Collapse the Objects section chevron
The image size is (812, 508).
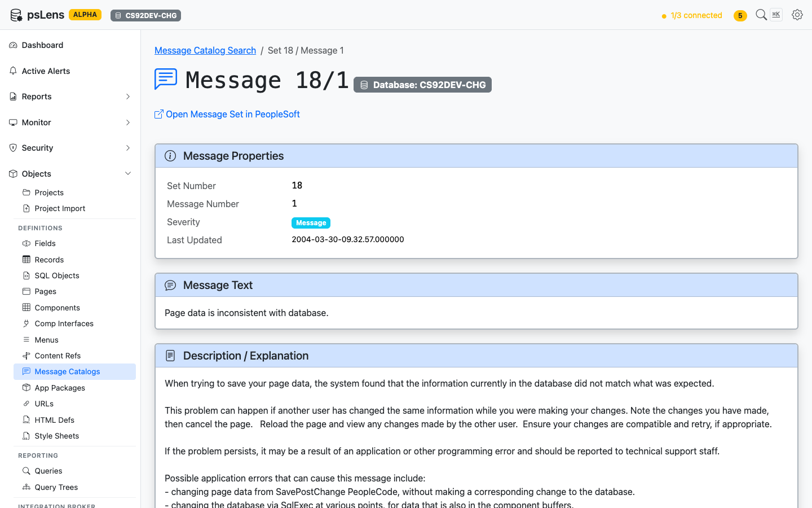tap(128, 174)
